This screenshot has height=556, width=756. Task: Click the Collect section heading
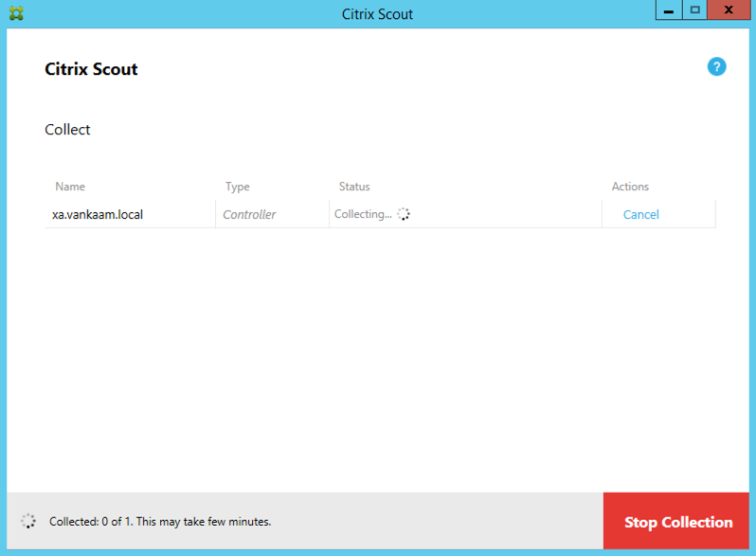pyautogui.click(x=67, y=129)
